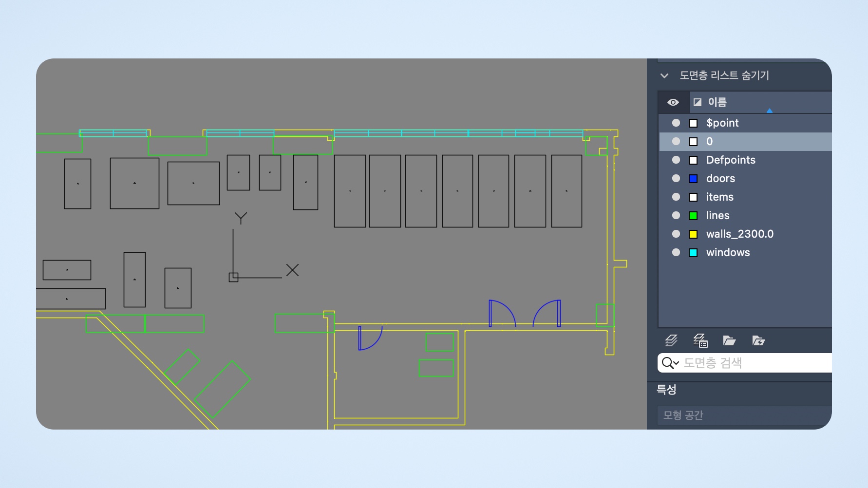
Task: Toggle visibility dot of lines layer
Action: click(x=676, y=215)
